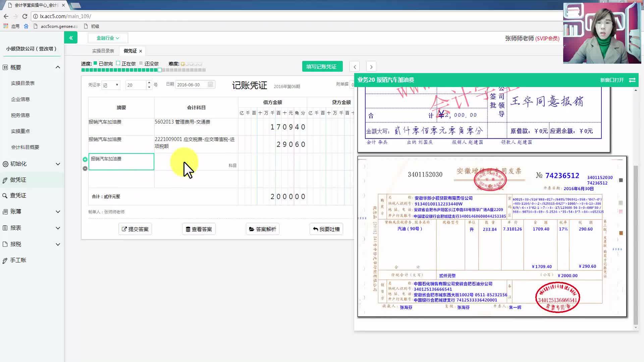Click the 初始化 gear icon

[5, 164]
